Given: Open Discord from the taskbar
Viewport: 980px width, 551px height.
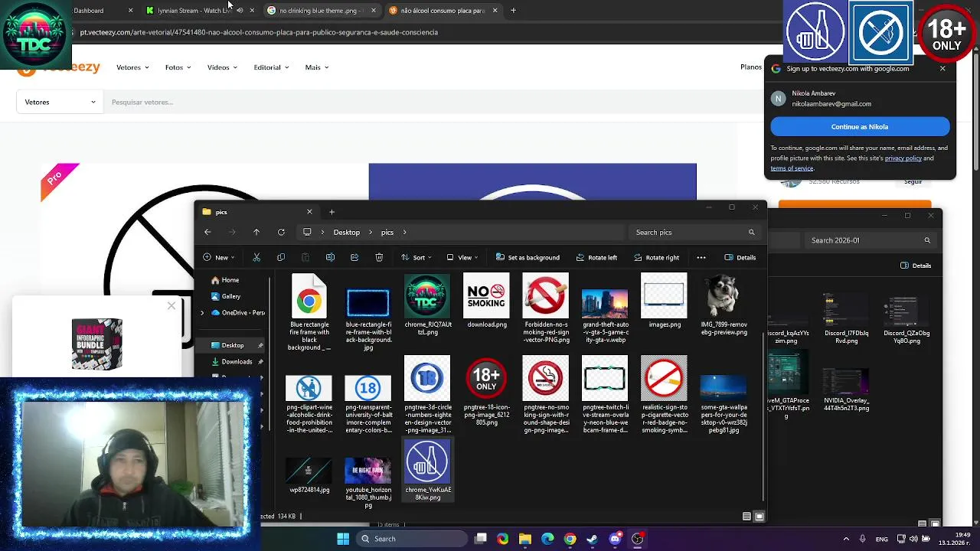Looking at the screenshot, I should [x=615, y=539].
